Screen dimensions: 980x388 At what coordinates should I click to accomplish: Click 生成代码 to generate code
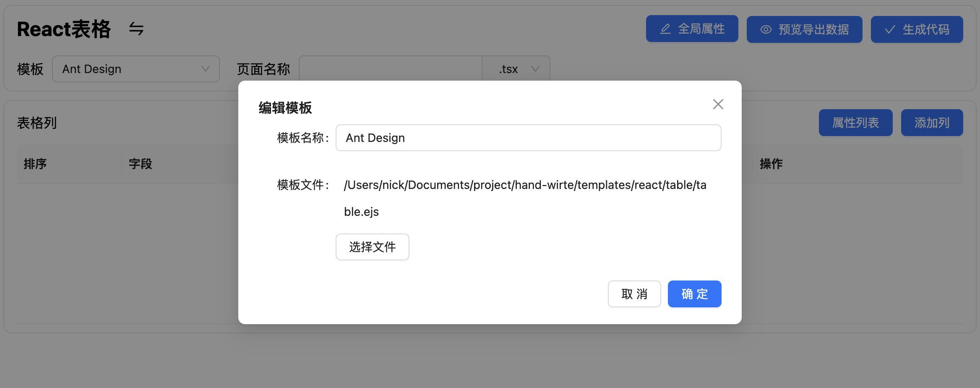click(917, 29)
